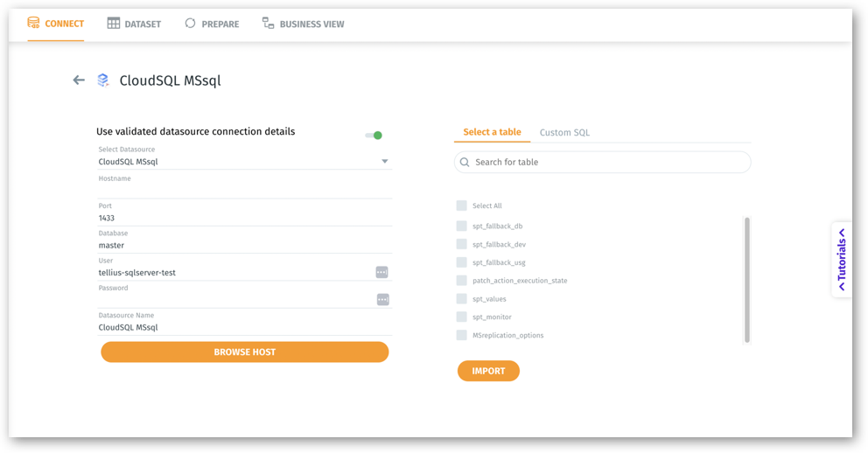Focus the Search for table field

(x=608, y=162)
